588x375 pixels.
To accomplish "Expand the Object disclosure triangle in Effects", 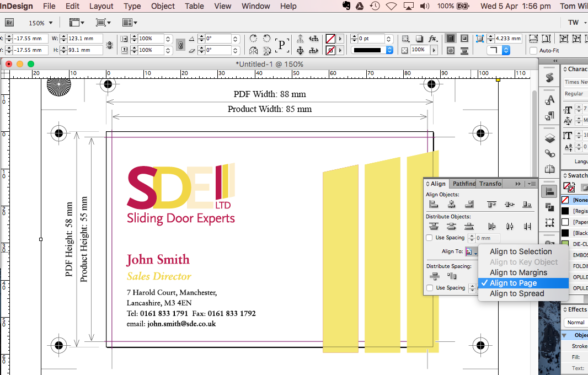I will coord(564,335).
